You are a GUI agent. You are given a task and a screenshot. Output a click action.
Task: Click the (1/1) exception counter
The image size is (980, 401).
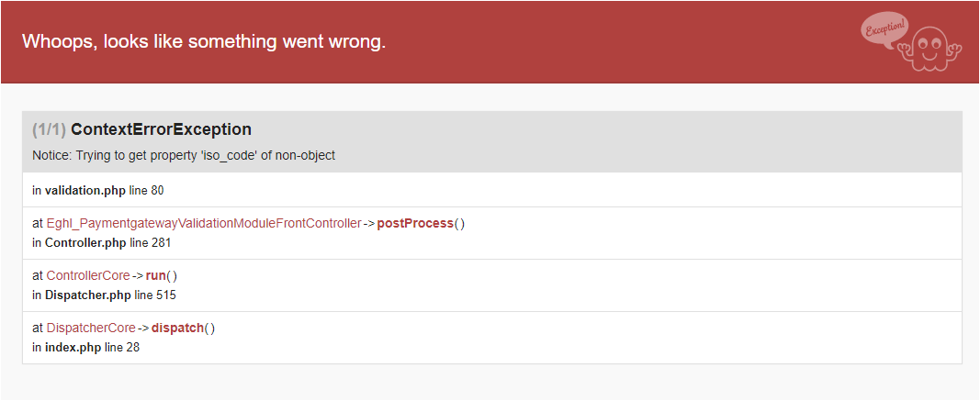point(49,129)
